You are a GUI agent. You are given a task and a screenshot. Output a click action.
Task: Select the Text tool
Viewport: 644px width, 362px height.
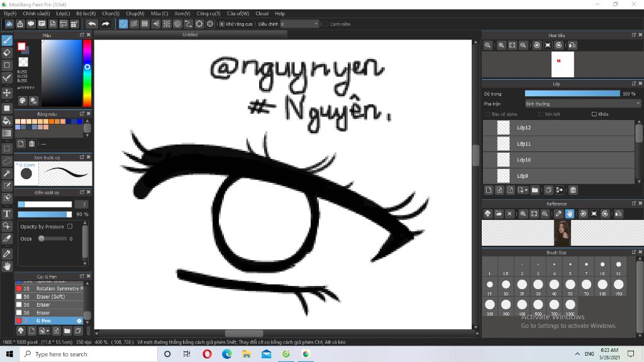(x=7, y=214)
